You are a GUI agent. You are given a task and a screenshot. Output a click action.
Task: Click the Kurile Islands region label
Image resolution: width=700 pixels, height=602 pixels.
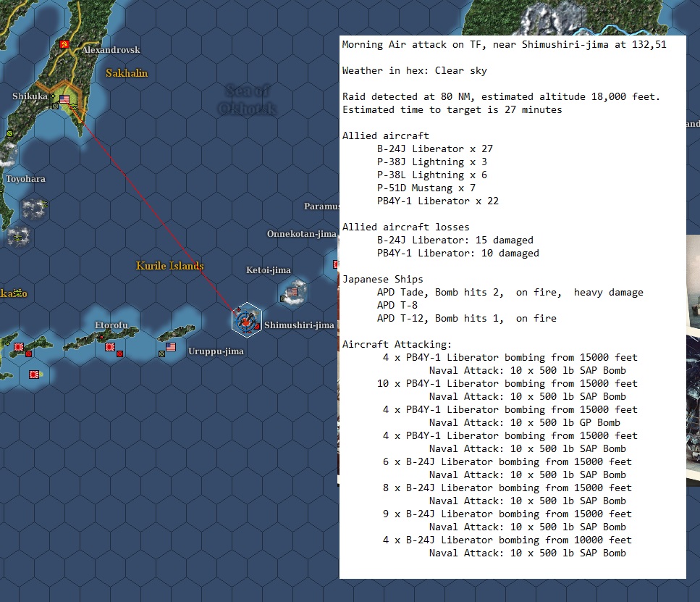[169, 266]
